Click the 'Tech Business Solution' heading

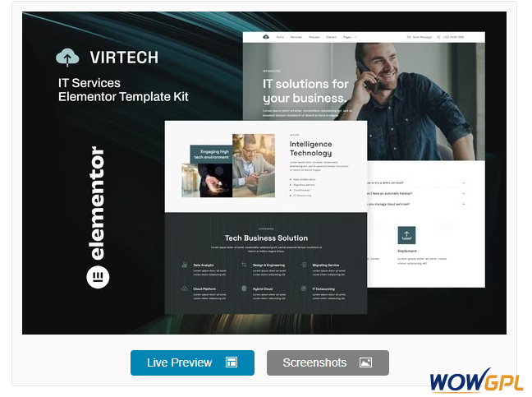click(266, 238)
